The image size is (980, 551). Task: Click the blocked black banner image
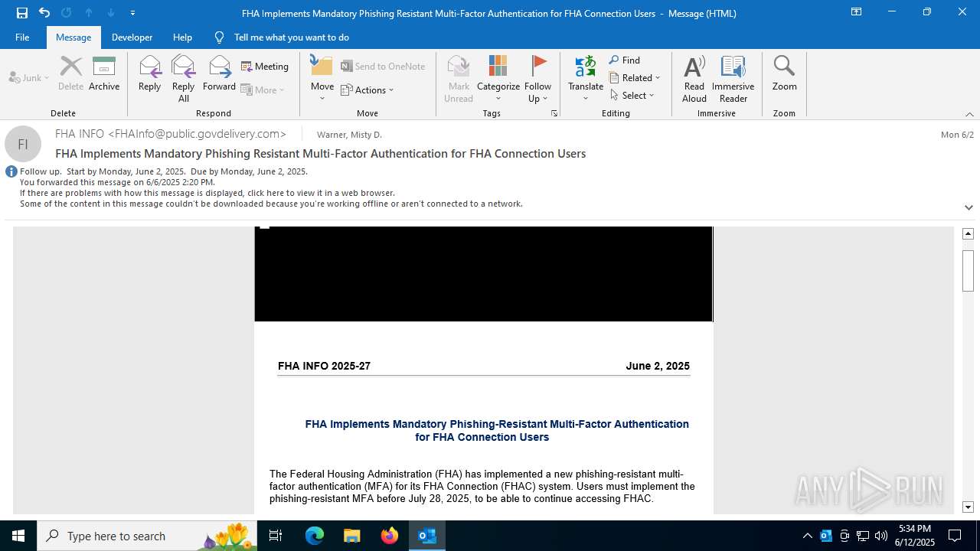click(483, 274)
